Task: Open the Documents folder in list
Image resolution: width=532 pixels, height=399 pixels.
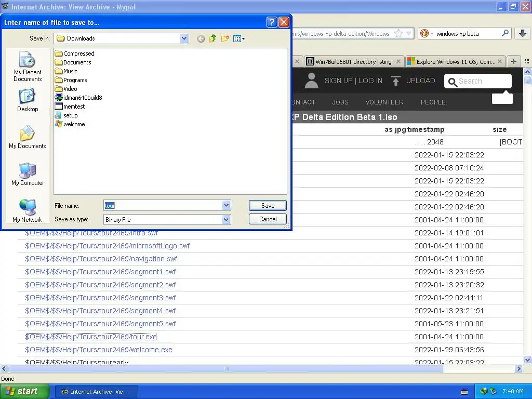Action: pos(73,62)
